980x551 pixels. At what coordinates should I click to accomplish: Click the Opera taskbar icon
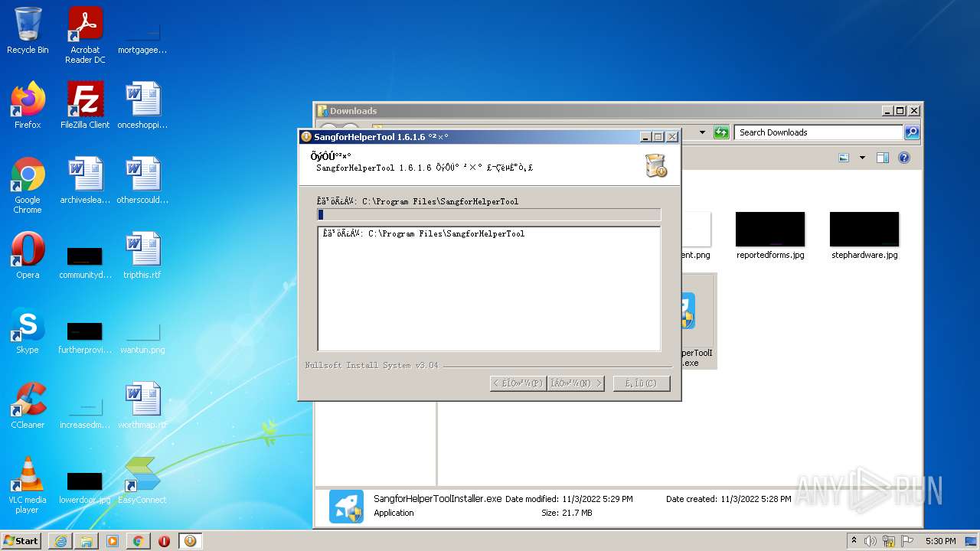coord(164,541)
